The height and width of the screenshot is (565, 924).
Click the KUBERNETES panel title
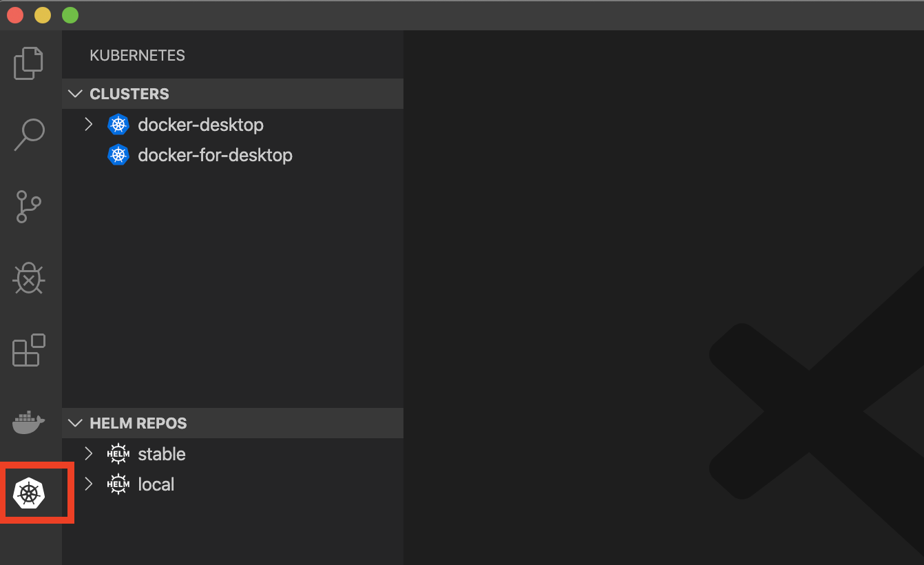click(136, 55)
